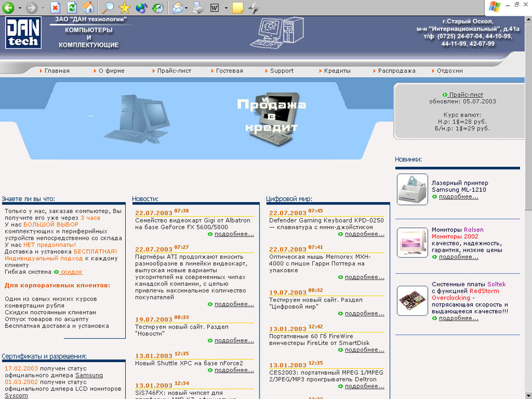Click the DAN tech logo
The image size is (532, 399).
pyautogui.click(x=23, y=32)
